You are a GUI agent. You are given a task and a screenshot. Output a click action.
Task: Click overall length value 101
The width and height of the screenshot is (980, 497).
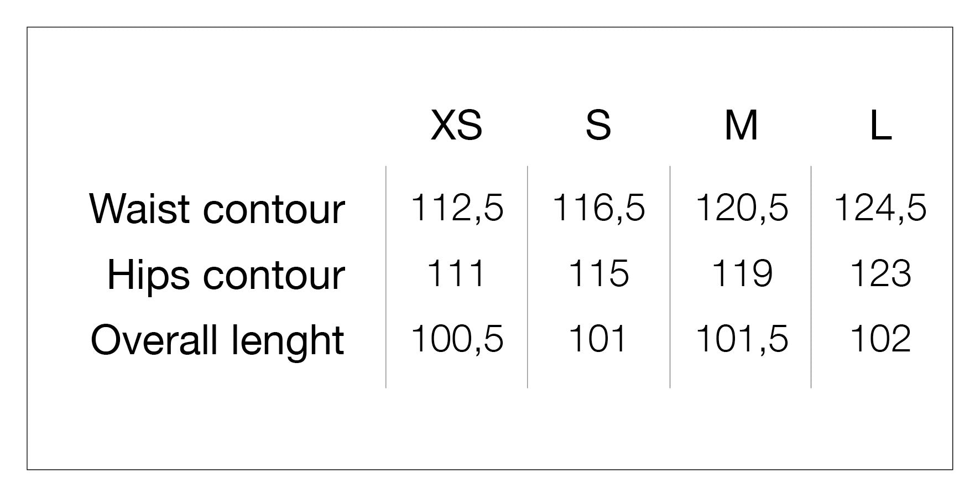[597, 339]
